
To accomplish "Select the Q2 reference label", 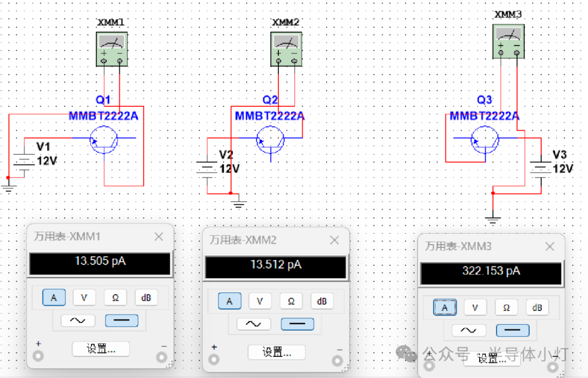I will (270, 100).
